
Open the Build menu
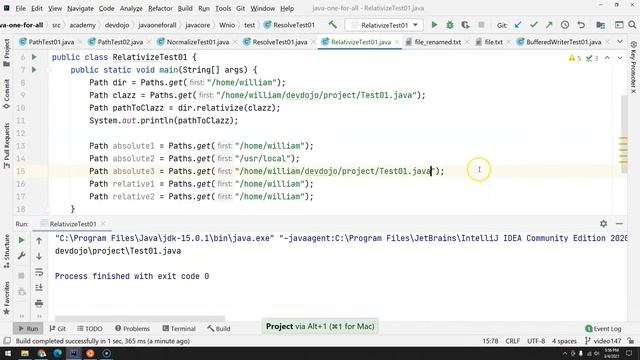tap(185, 8)
